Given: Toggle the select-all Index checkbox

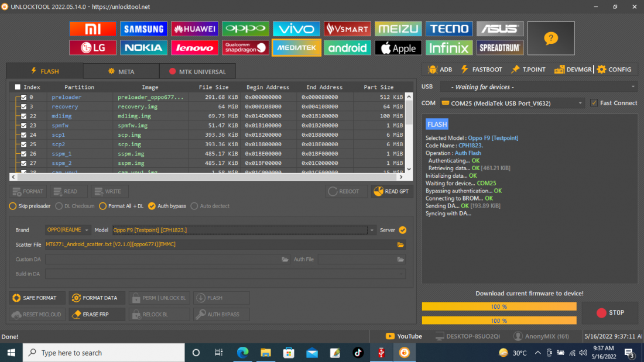Looking at the screenshot, I should pos(18,87).
